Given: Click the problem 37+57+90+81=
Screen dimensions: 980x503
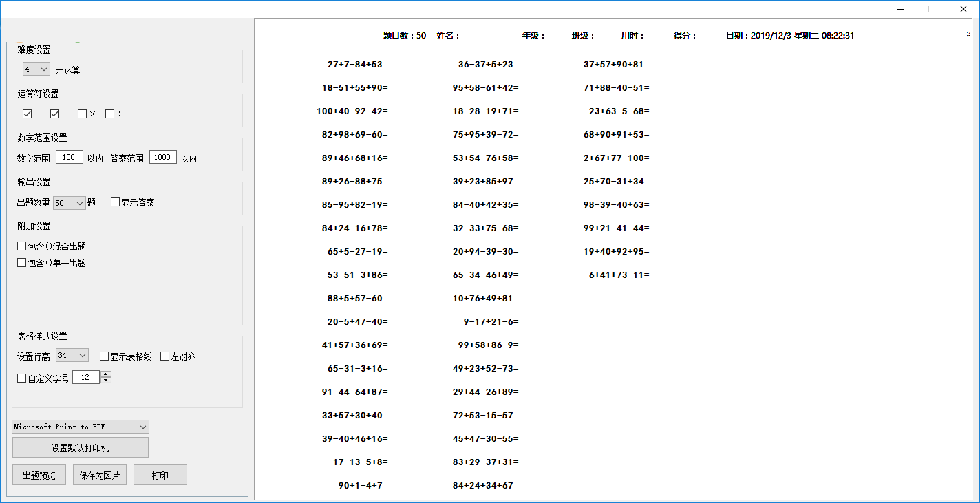Looking at the screenshot, I should [x=617, y=65].
